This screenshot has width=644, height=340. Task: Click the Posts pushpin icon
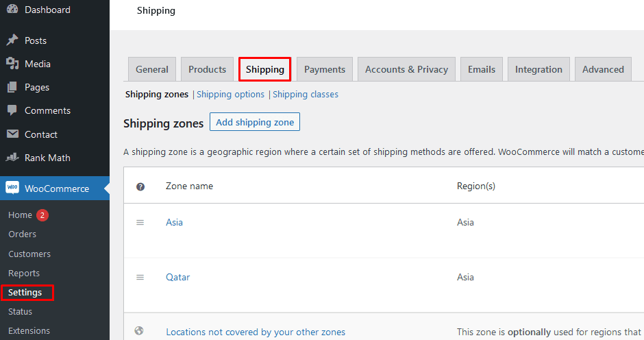(x=12, y=40)
